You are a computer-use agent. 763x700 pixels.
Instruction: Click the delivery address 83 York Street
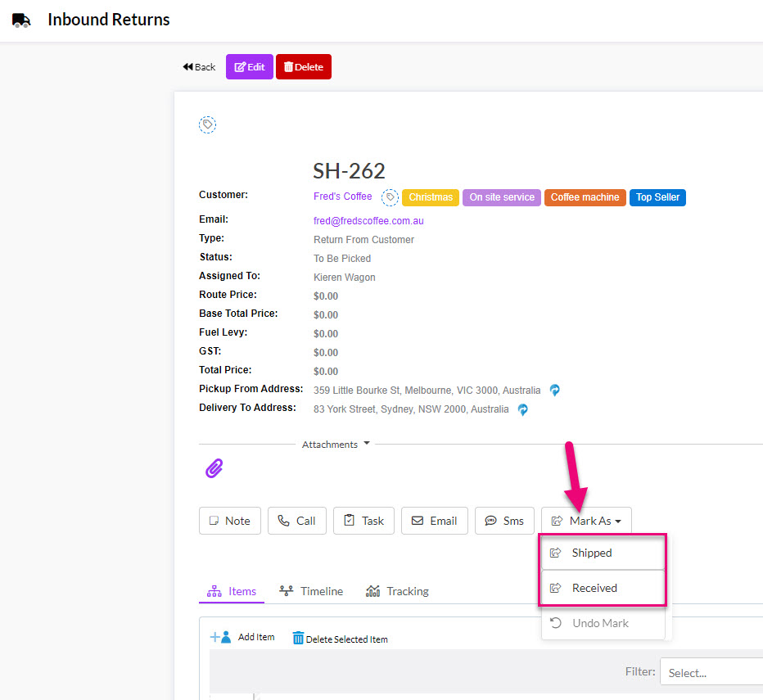pyautogui.click(x=411, y=409)
